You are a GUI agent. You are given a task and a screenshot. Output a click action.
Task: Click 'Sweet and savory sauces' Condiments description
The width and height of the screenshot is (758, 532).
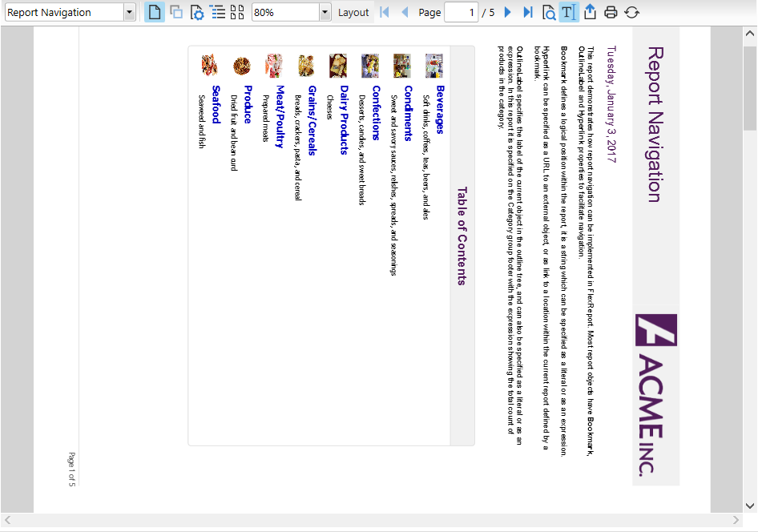click(x=393, y=185)
